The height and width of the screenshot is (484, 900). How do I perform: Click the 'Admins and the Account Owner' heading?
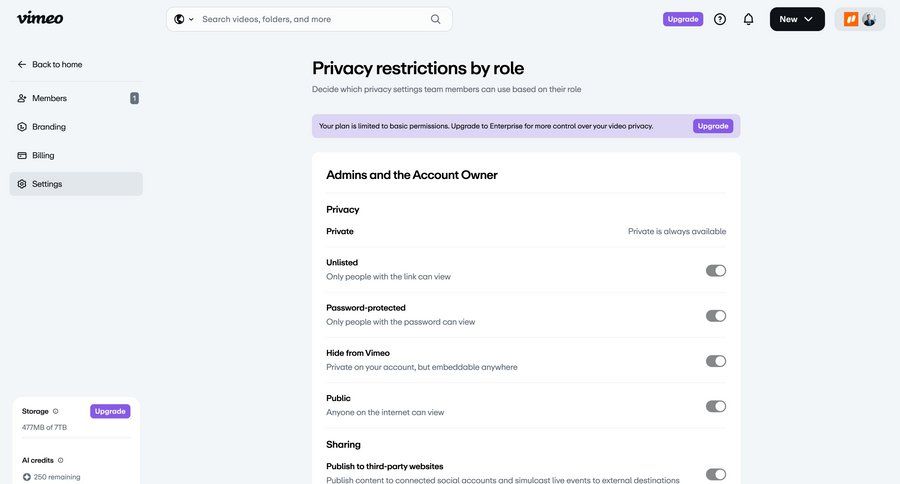click(x=412, y=175)
